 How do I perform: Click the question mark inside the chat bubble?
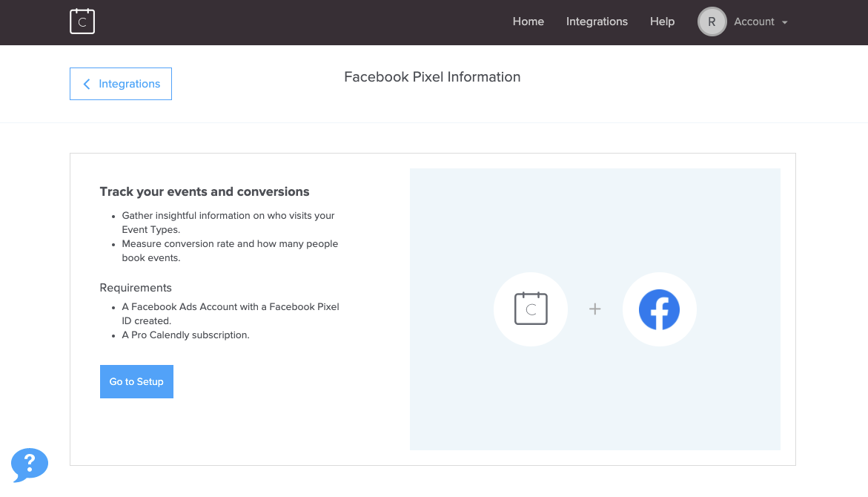(x=28, y=464)
